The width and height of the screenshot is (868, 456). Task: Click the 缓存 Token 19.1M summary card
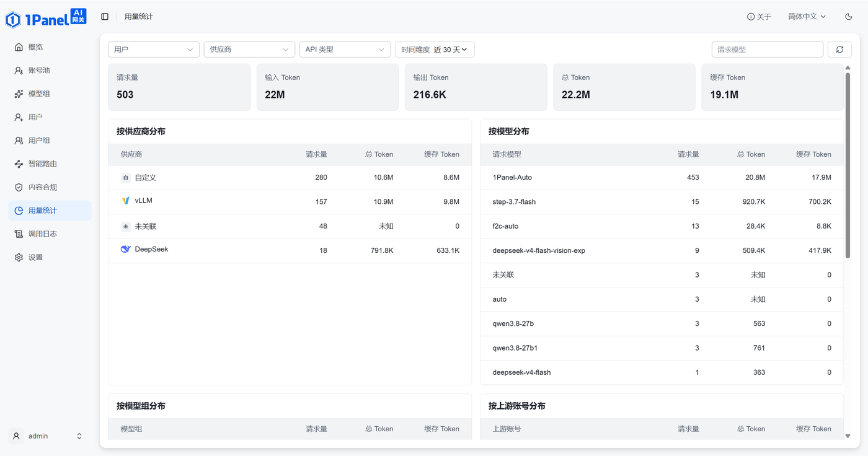(x=773, y=87)
